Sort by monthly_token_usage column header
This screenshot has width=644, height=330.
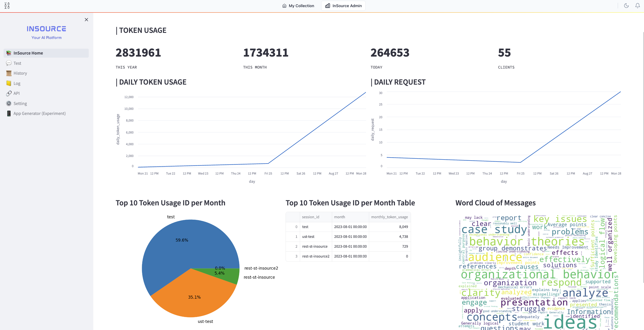(389, 217)
